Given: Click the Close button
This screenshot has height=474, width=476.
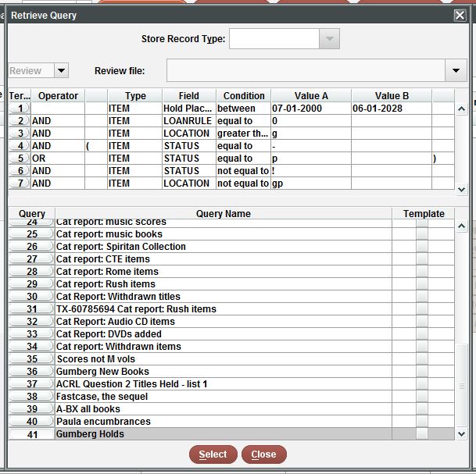Looking at the screenshot, I should pos(264,454).
